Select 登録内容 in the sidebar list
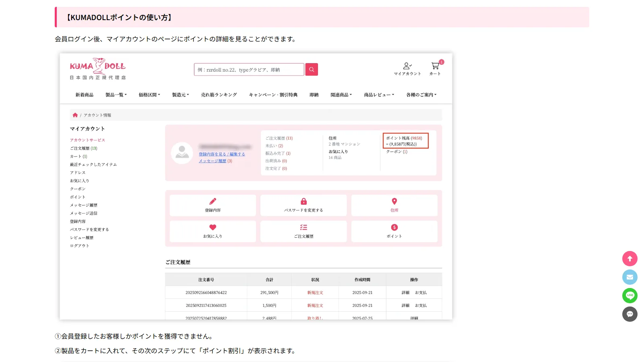 78,222
